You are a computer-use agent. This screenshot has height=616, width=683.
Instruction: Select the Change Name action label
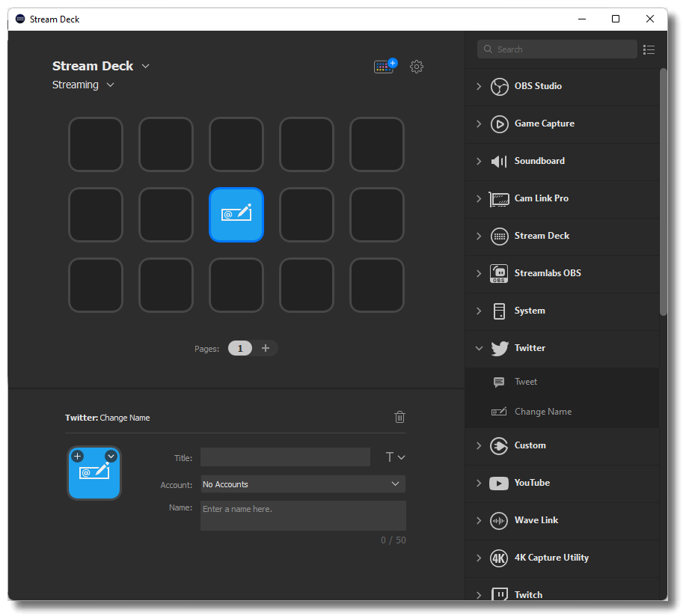(x=543, y=412)
